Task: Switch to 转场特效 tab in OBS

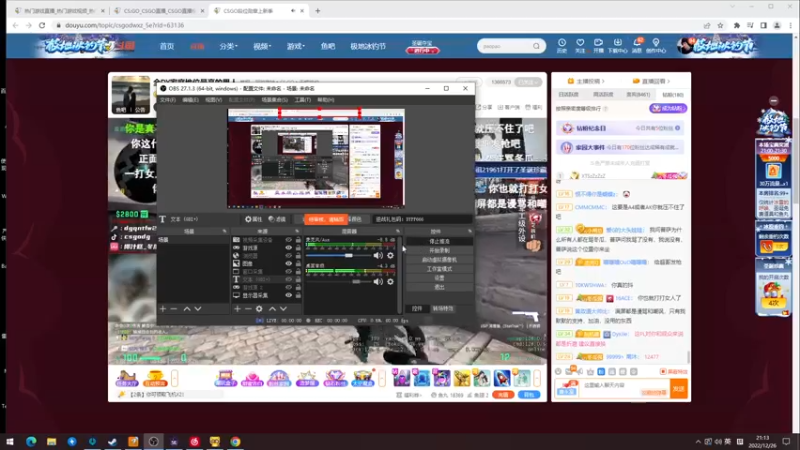Action: (442, 309)
